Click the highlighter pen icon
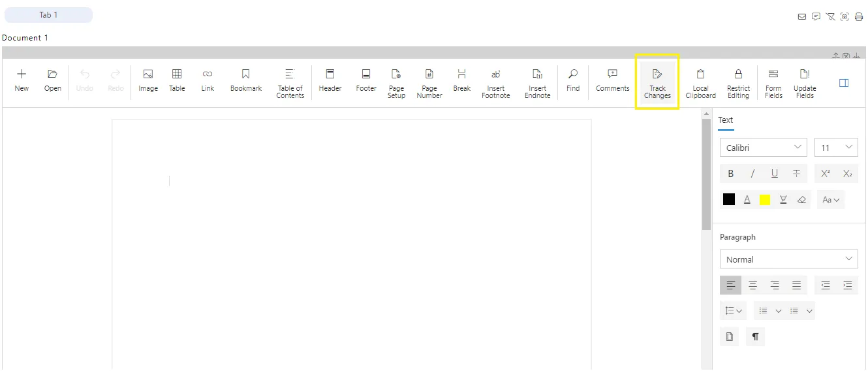This screenshot has height=371, width=868. 783,200
